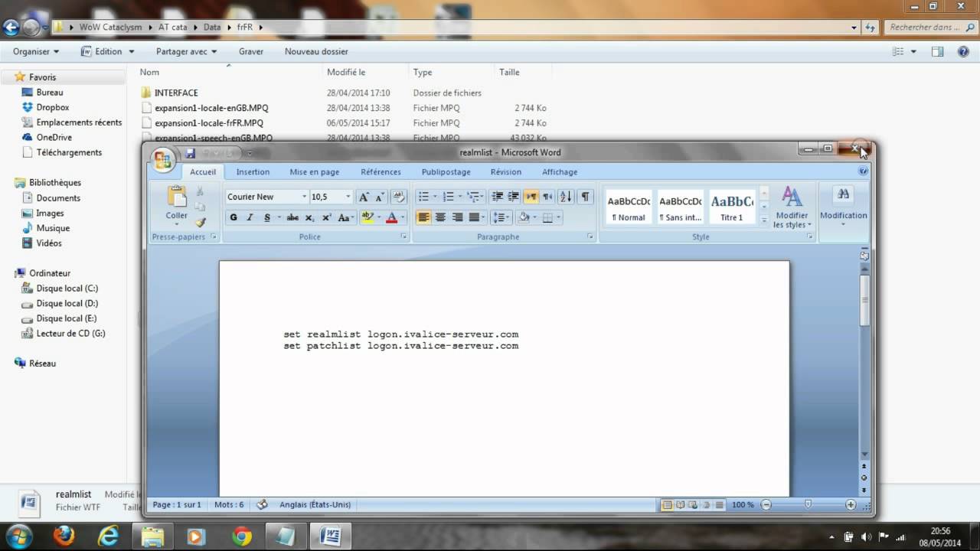The height and width of the screenshot is (551, 980).
Task: Open the round Office button menu
Action: (163, 159)
